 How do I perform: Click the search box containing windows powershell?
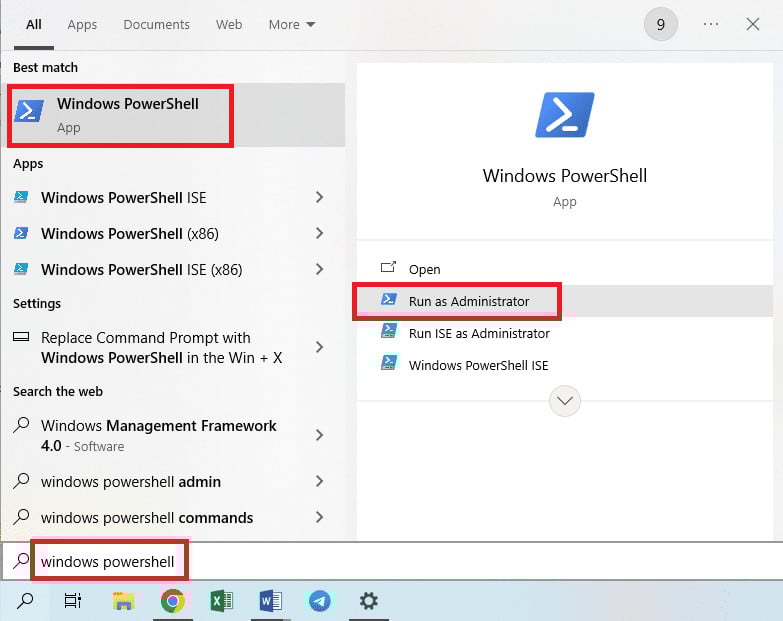click(x=392, y=561)
